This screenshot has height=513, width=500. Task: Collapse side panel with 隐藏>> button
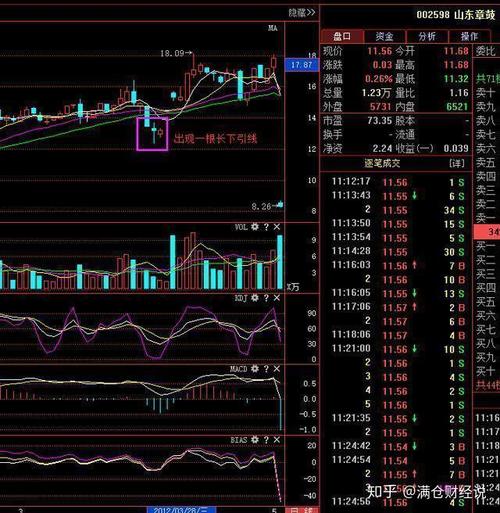click(x=302, y=13)
